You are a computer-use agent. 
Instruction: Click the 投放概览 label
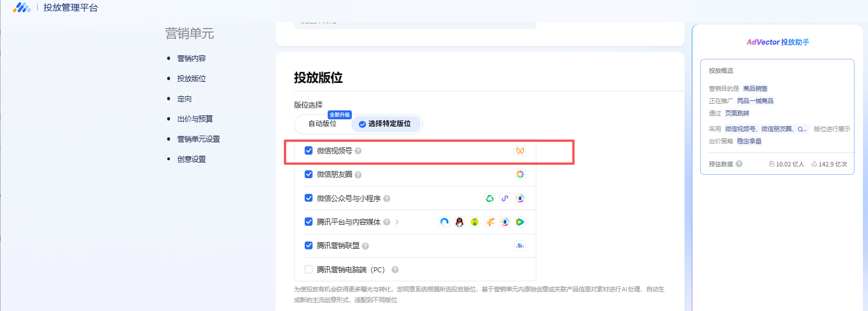click(721, 71)
